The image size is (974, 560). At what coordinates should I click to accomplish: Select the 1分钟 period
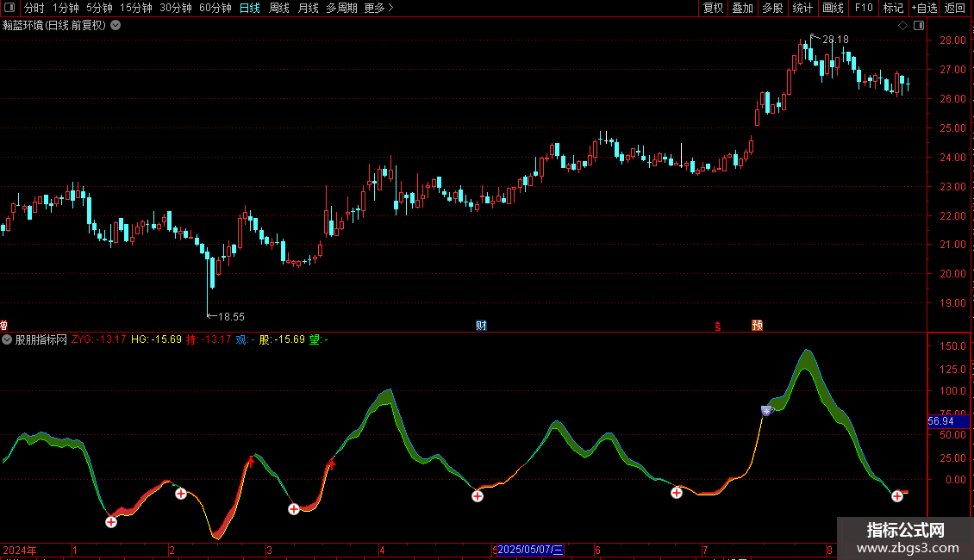[x=66, y=8]
